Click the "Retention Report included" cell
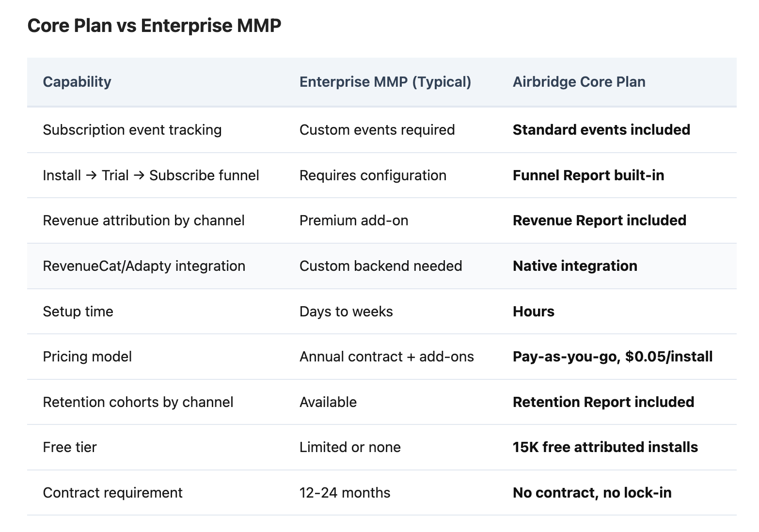 pos(603,402)
